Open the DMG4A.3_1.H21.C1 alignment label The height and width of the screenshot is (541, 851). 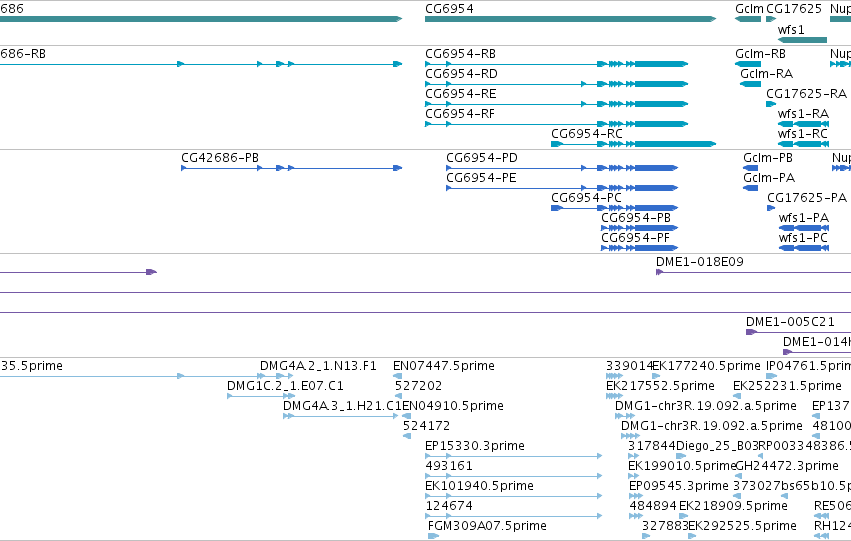tap(342, 406)
